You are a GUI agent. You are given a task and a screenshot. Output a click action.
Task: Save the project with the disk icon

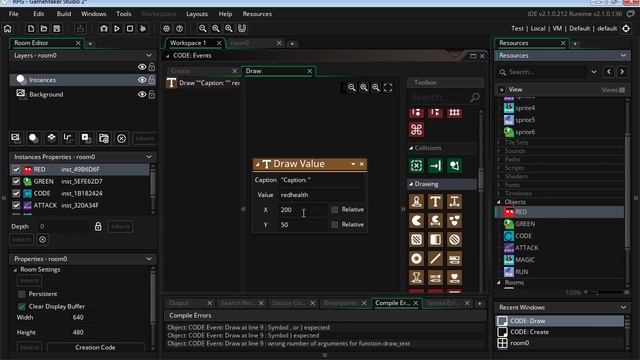pos(57,29)
